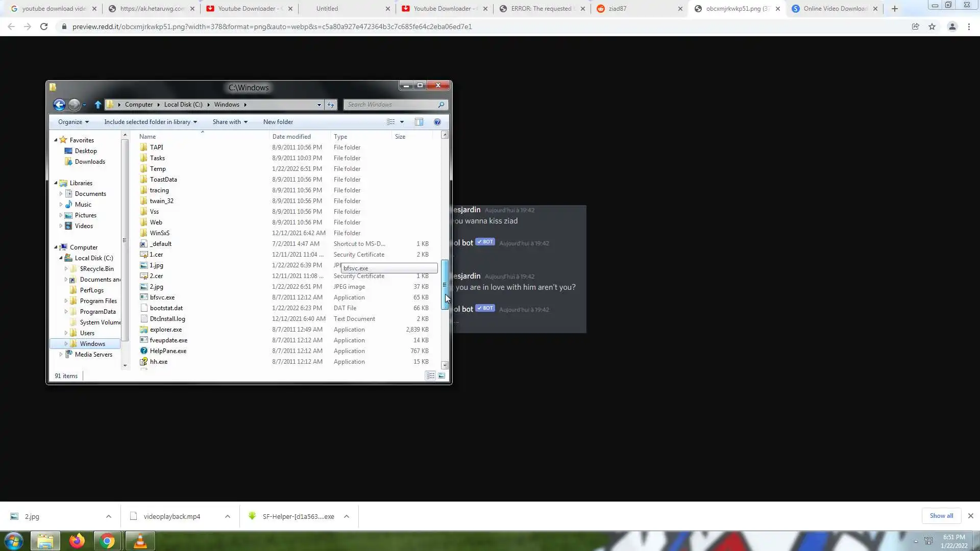
Task: Click the browser address bar URL
Action: tap(272, 27)
